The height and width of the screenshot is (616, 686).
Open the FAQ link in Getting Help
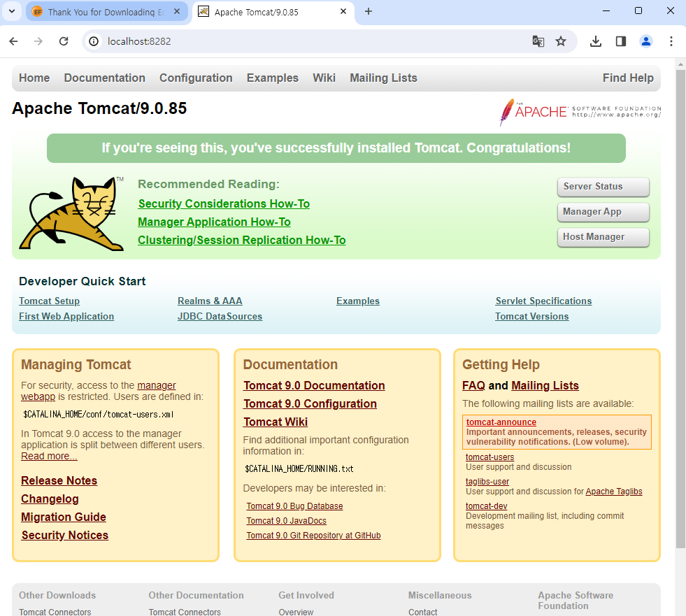[x=474, y=386]
